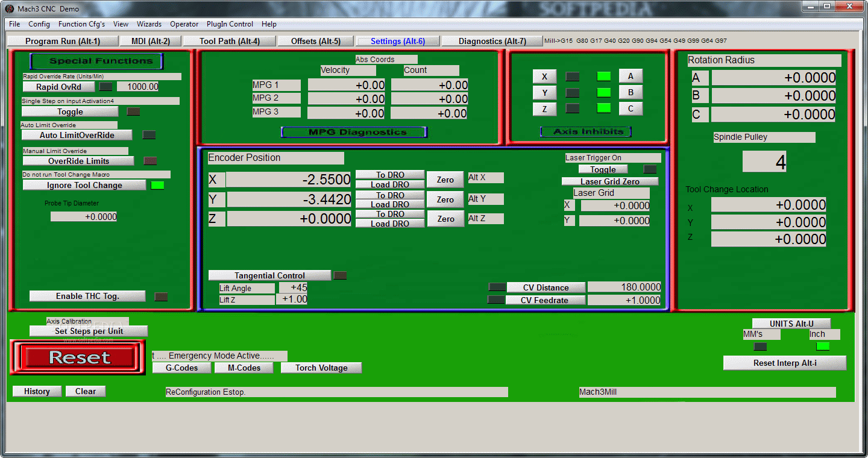The image size is (868, 458).
Task: Click the green LED next to B inhibit
Action: [x=604, y=93]
